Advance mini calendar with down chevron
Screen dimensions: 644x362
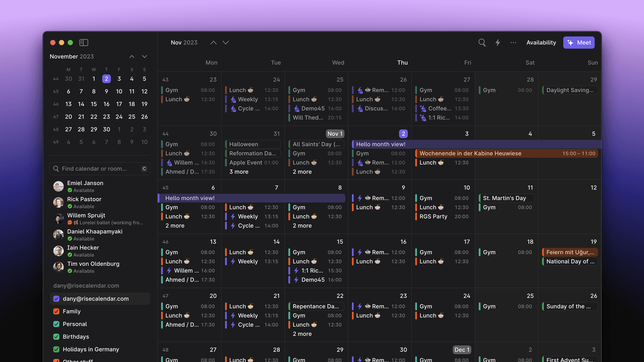click(145, 57)
